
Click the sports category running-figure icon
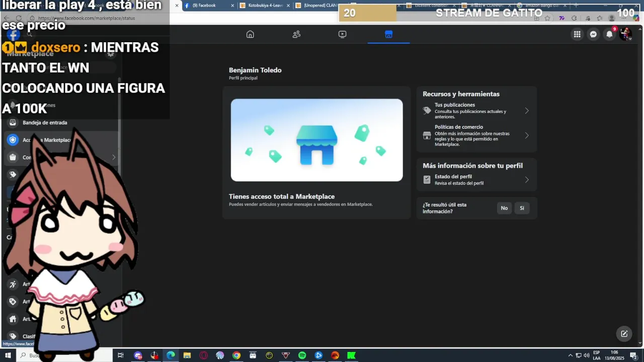click(x=13, y=284)
